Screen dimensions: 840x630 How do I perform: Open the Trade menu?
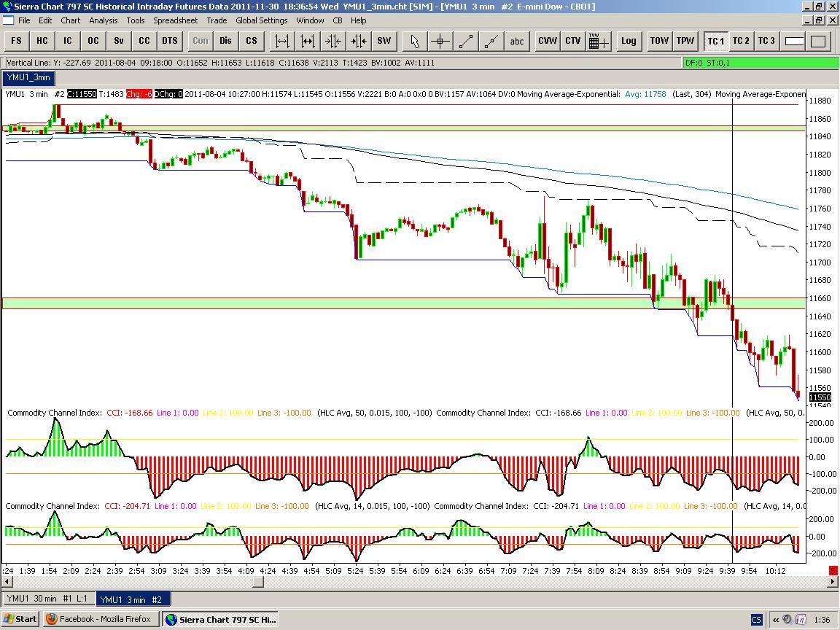(x=217, y=20)
